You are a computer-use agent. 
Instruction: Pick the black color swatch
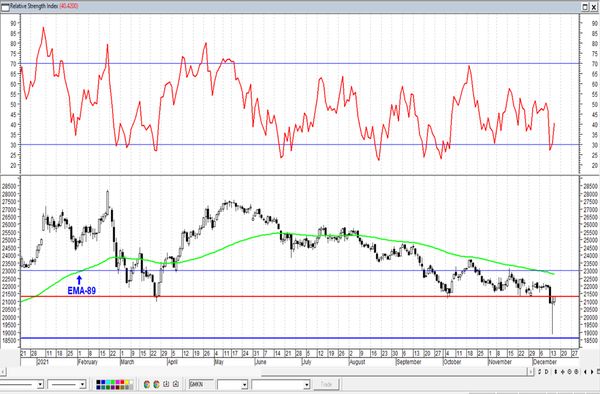98,382
